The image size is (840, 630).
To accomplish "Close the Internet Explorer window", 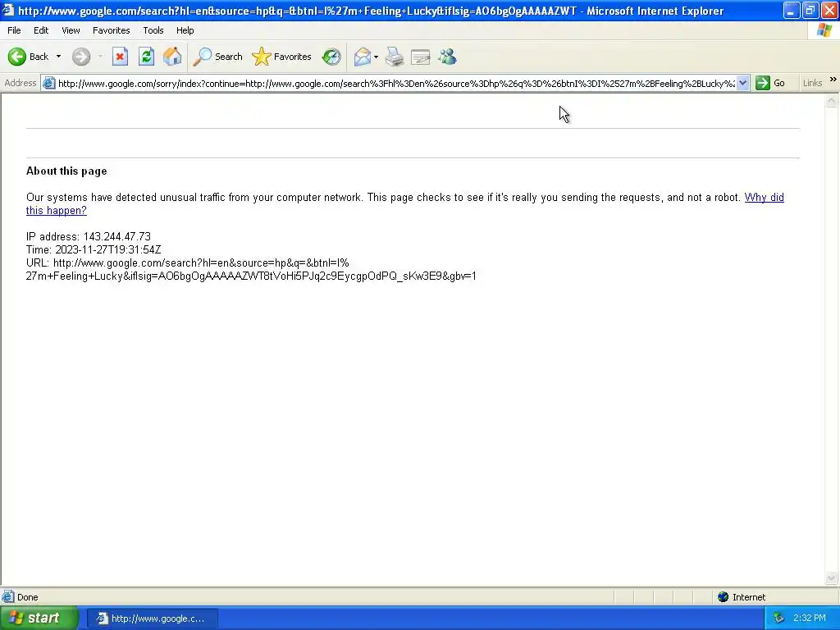I will [x=829, y=10].
